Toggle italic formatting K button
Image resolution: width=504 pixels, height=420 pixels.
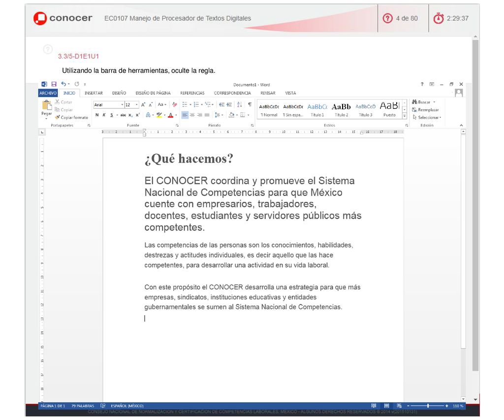[104, 115]
